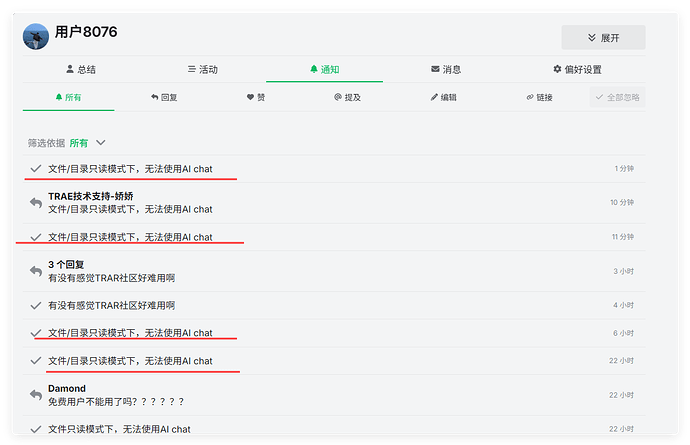Click the 用户8076 username heading
The image size is (690, 445).
coord(86,32)
